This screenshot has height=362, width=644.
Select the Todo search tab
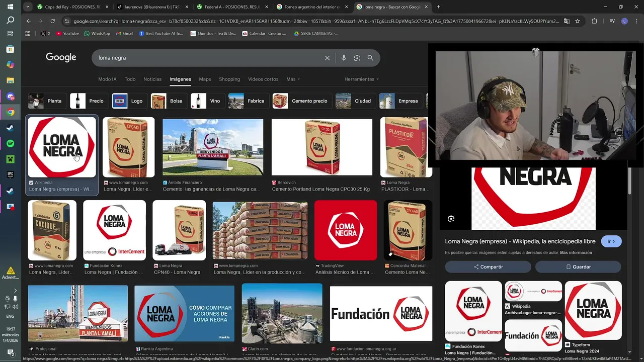tap(130, 79)
